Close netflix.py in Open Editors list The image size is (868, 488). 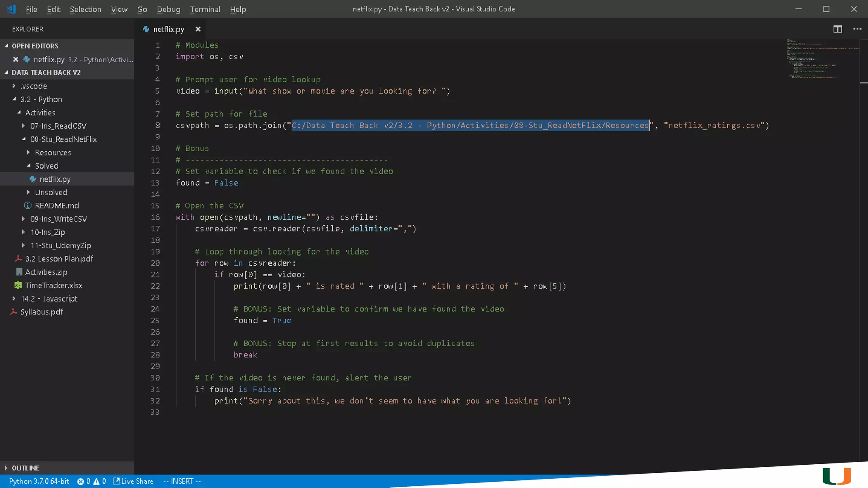pos(16,59)
